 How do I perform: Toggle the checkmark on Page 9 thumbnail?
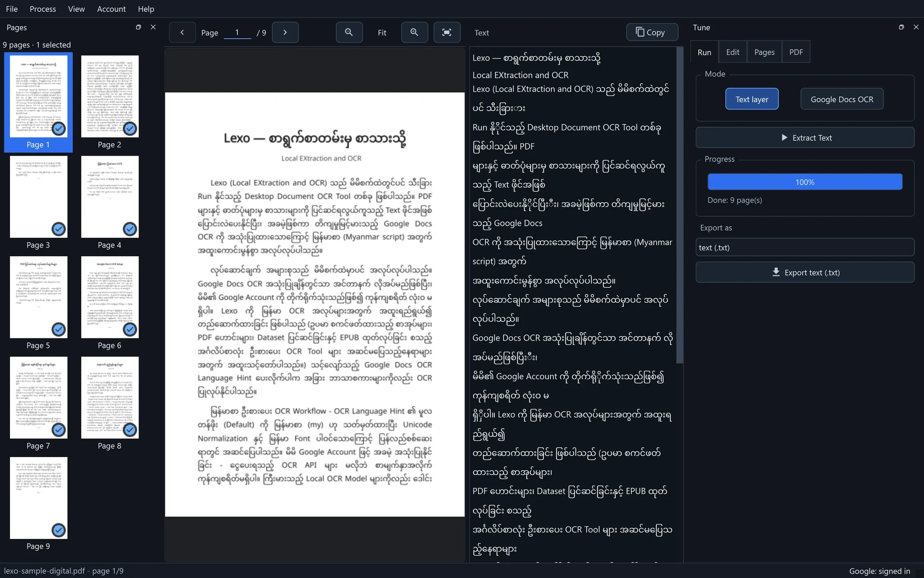[x=59, y=530]
